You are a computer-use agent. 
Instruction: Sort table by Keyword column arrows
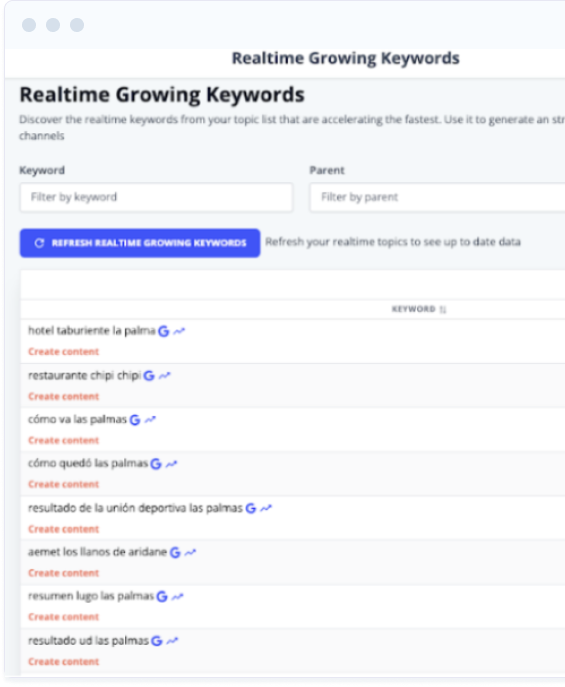(x=443, y=309)
